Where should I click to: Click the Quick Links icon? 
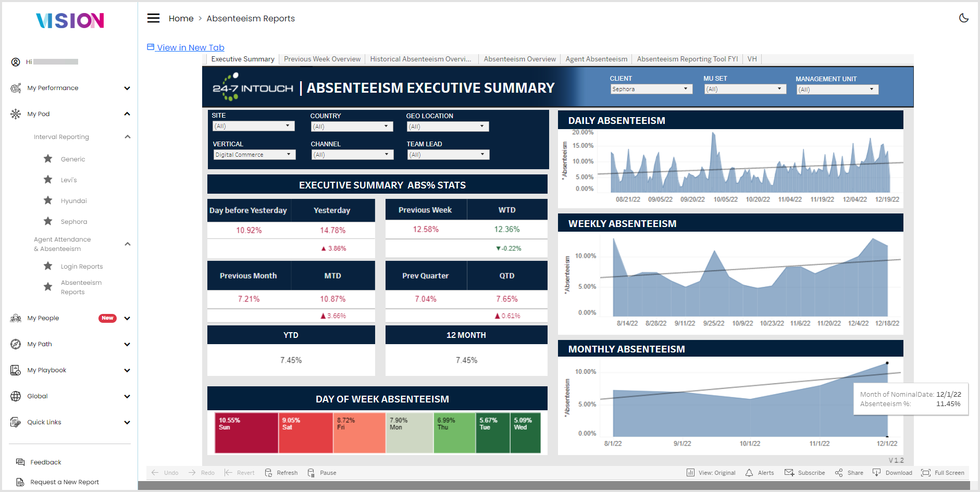[16, 422]
